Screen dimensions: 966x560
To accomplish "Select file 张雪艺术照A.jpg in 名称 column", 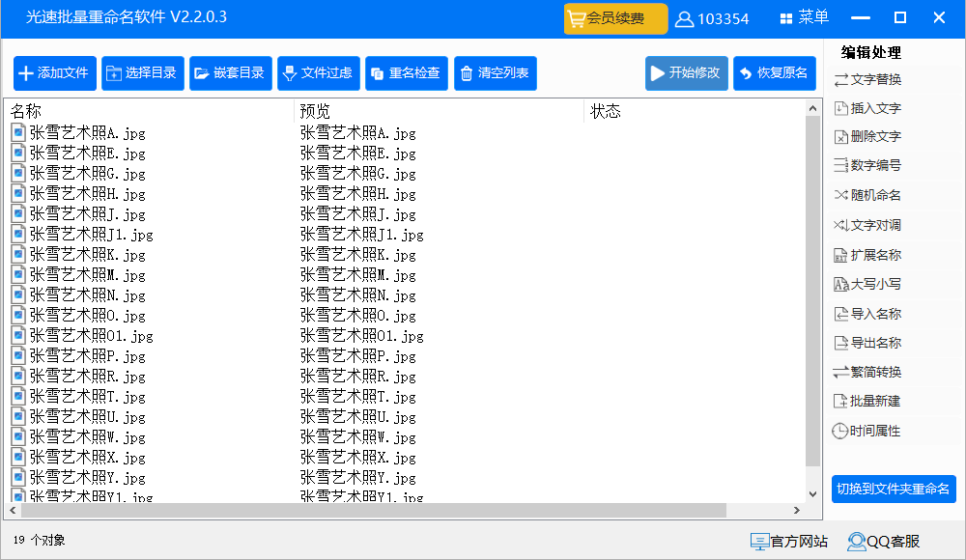I will coord(88,133).
